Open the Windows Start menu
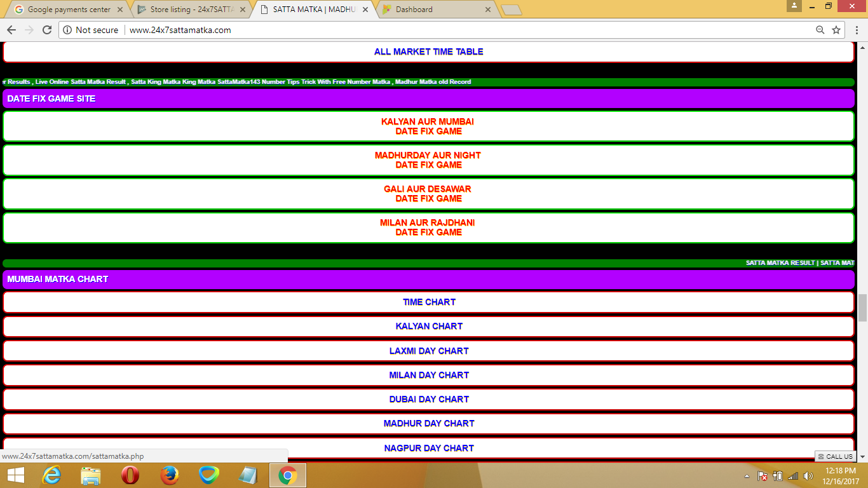This screenshot has height=488, width=868. coord(16,475)
